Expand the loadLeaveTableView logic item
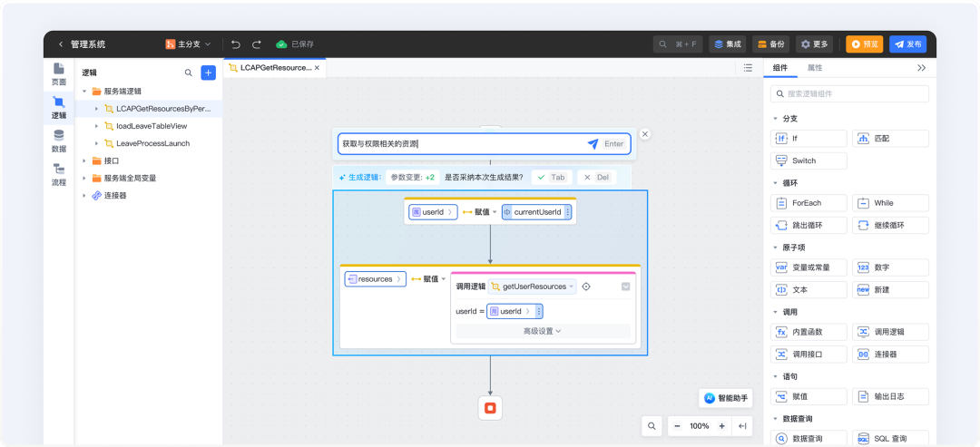Image resolution: width=980 pixels, height=447 pixels. tap(96, 126)
